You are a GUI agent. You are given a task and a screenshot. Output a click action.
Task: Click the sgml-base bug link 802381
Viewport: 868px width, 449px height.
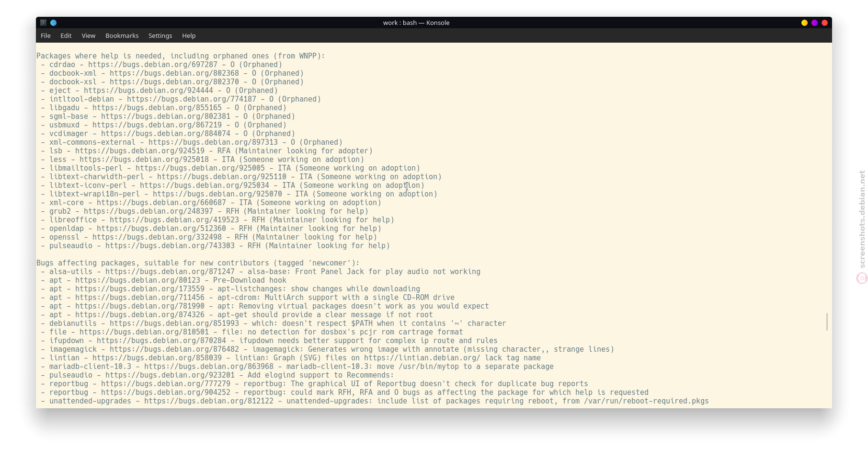(166, 116)
